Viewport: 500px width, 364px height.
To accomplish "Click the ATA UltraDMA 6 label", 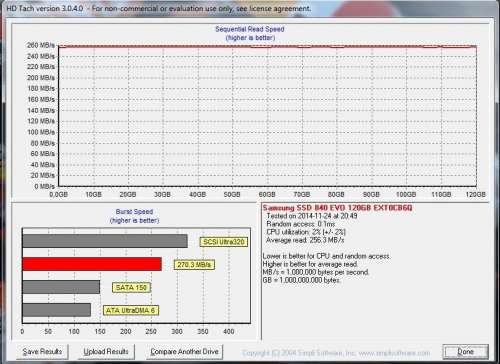I will (x=130, y=310).
